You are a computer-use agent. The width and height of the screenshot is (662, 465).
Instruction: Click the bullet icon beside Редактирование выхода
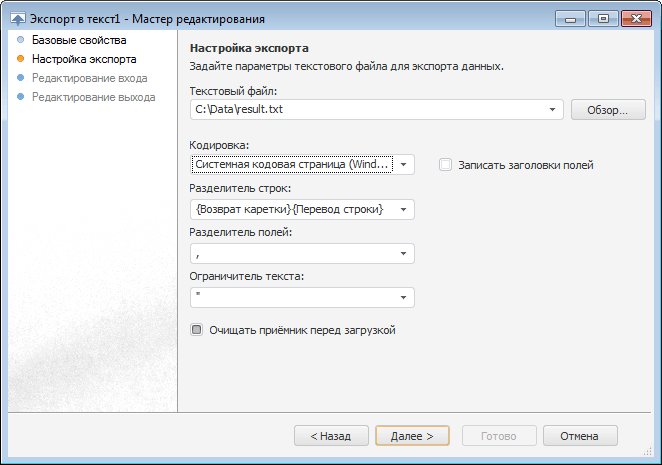20,97
